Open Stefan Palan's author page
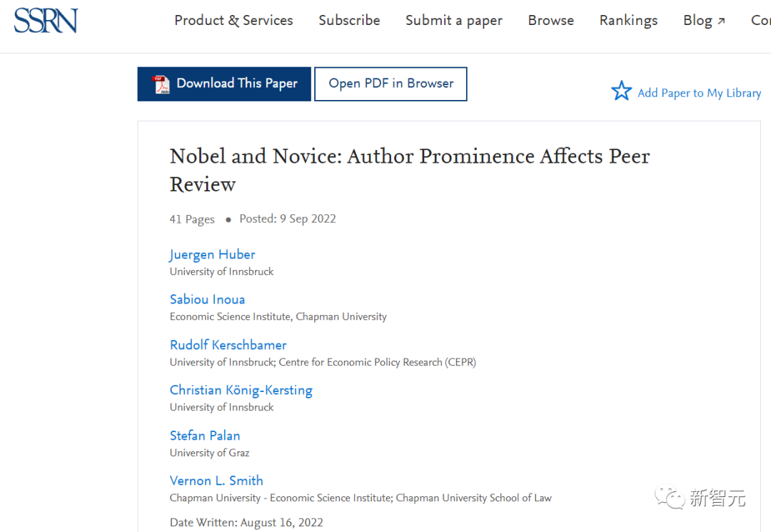The width and height of the screenshot is (771, 532). pos(205,436)
